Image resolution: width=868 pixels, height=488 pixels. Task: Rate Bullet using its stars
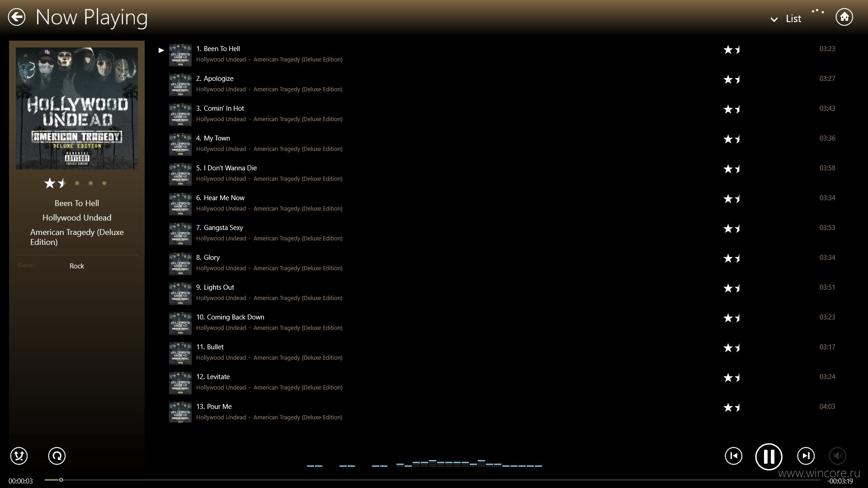(x=732, y=348)
